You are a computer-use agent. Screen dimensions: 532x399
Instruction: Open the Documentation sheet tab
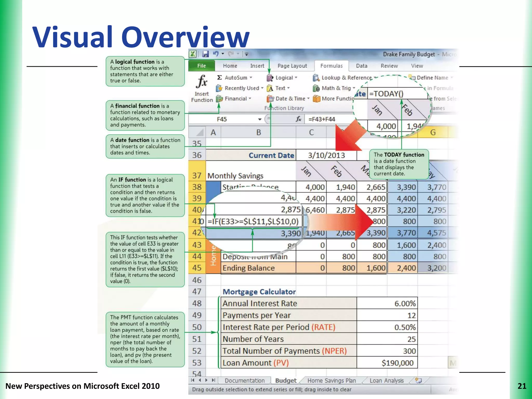pyautogui.click(x=244, y=381)
